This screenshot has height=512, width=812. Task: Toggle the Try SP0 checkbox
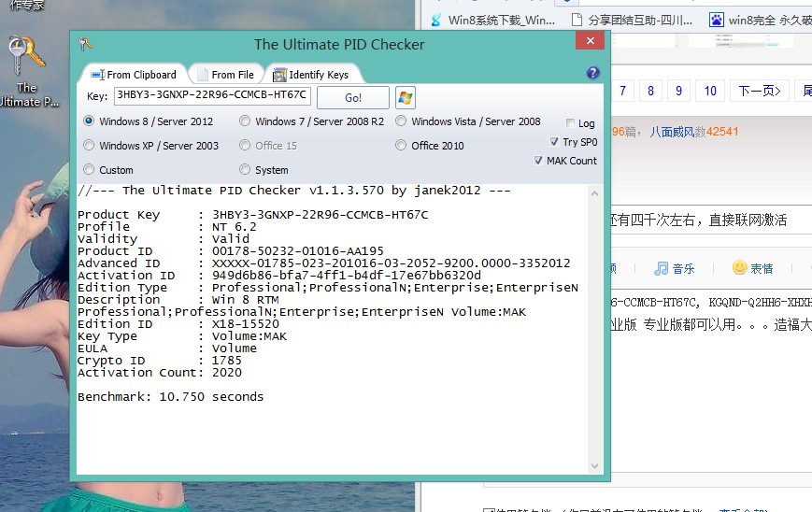point(554,142)
